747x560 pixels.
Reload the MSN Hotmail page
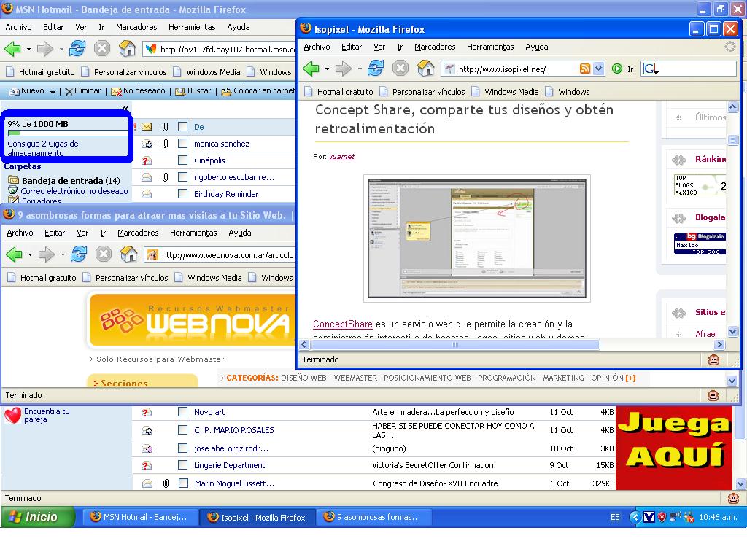point(77,49)
